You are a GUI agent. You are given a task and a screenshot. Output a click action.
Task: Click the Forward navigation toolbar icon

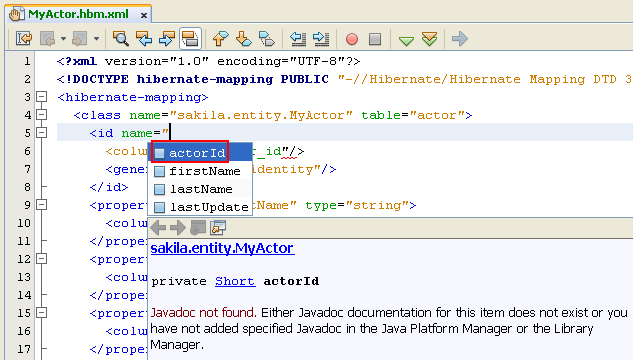tap(80, 39)
